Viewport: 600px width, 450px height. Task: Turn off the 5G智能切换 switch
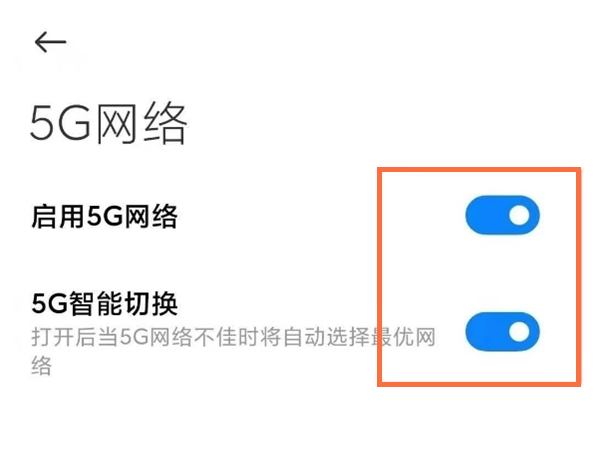pyautogui.click(x=502, y=331)
